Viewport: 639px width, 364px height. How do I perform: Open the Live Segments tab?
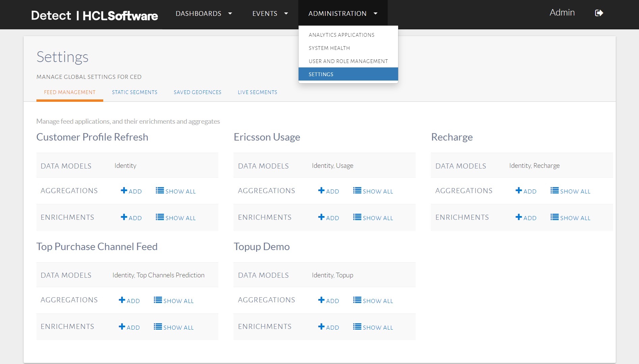coord(257,92)
